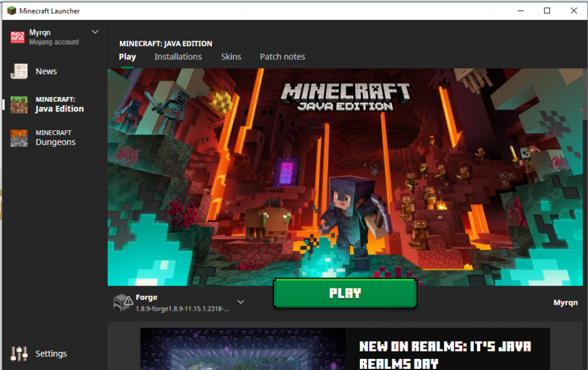Click the News newspaper icon
588x370 pixels.
pyautogui.click(x=19, y=71)
